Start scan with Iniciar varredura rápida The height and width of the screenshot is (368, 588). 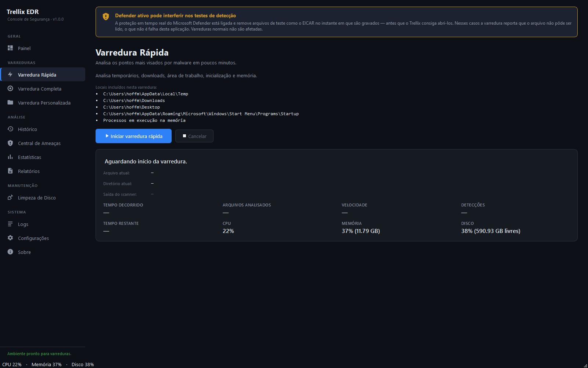133,136
